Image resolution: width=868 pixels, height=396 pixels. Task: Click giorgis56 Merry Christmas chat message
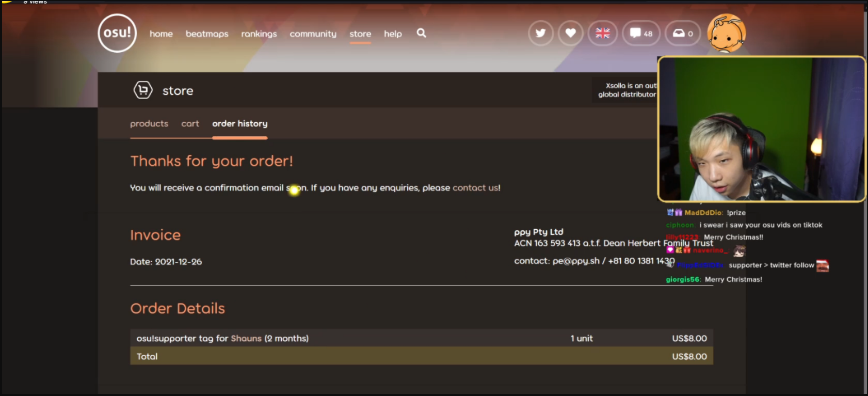pos(714,279)
